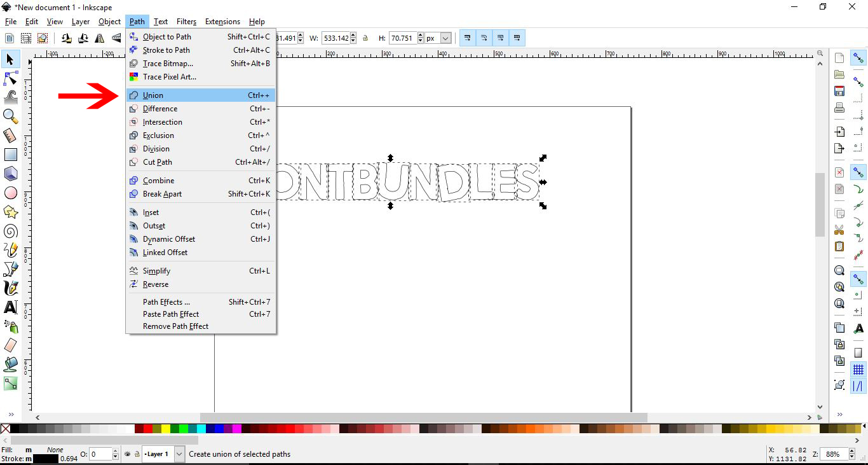The image size is (868, 465).
Task: Flip selection horizontally from the toolbar
Action: coord(100,38)
